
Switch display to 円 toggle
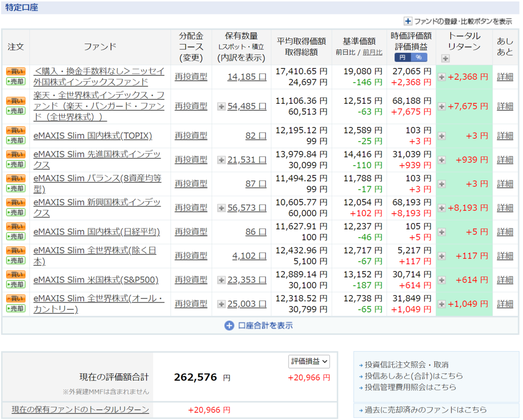pyautogui.click(x=403, y=58)
